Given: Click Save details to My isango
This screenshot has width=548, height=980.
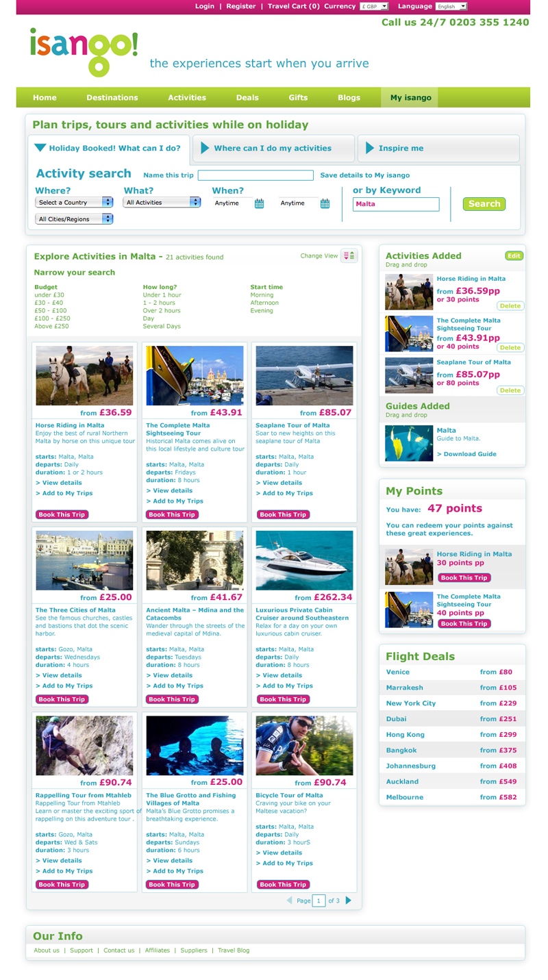Looking at the screenshot, I should click(x=365, y=175).
